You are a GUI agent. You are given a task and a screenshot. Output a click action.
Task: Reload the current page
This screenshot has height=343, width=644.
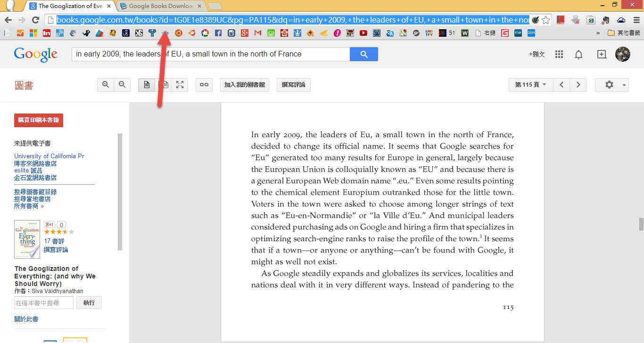[x=35, y=20]
